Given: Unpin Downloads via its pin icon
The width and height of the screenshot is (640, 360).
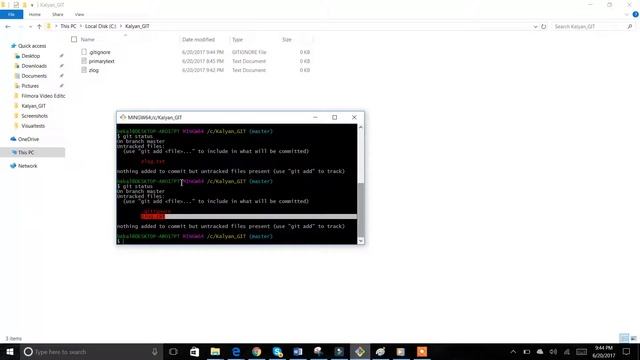Looking at the screenshot, I should 61,66.
